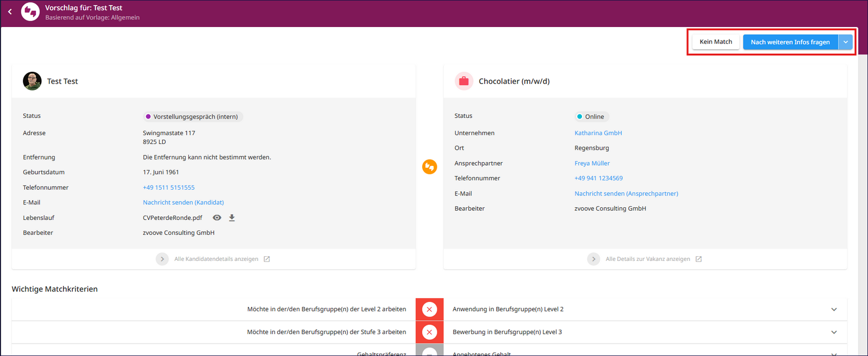
Task: Open vacancy details external link icon
Action: pyautogui.click(x=698, y=259)
